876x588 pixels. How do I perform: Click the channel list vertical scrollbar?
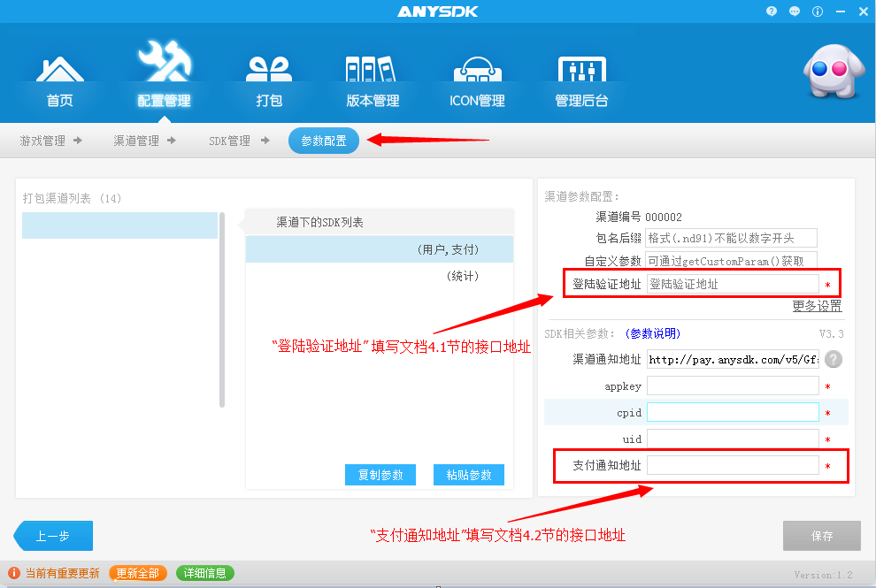(x=222, y=309)
